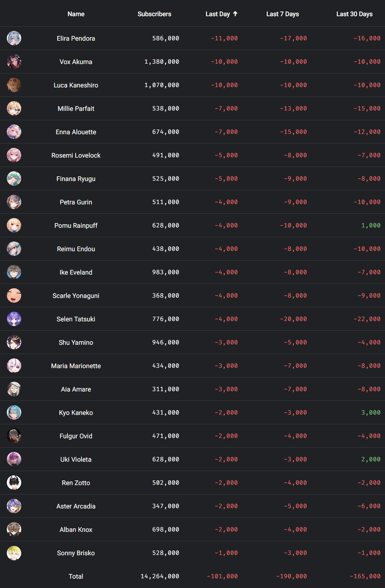Select Kyo Kaneko's avatar icon

[14, 412]
